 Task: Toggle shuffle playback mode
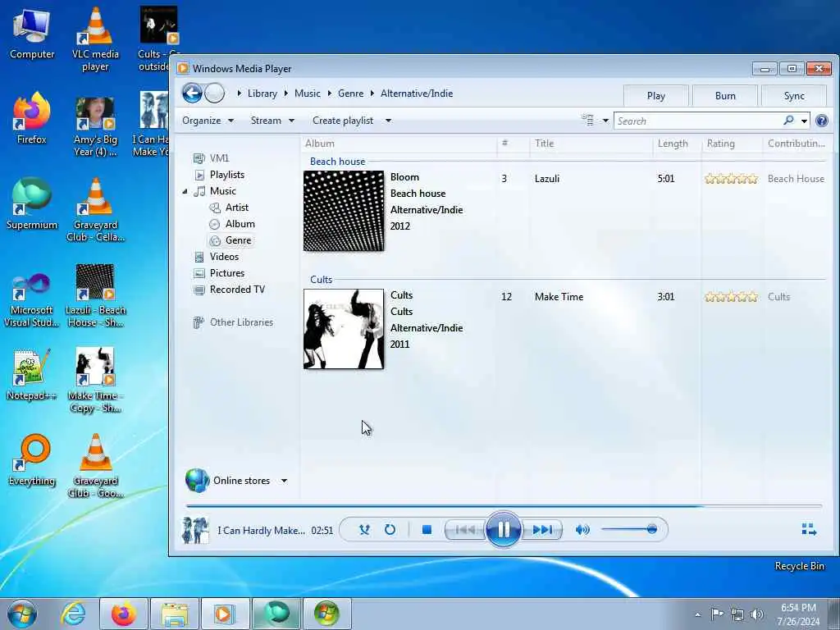pos(364,530)
